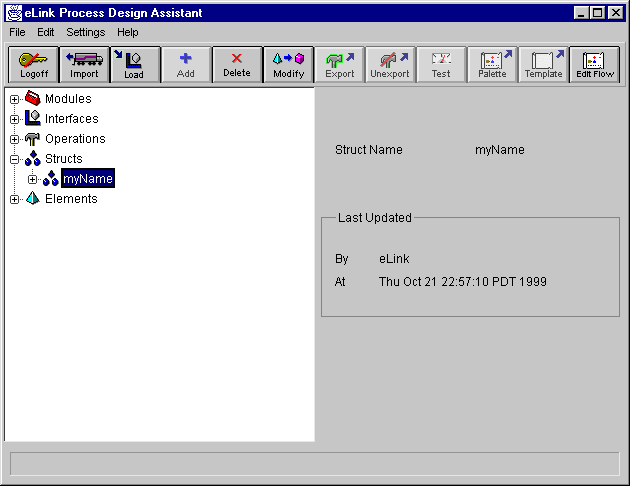Screen dimensions: 630x486
Task: Click the Delete red X toolbar button
Action: pos(237,65)
